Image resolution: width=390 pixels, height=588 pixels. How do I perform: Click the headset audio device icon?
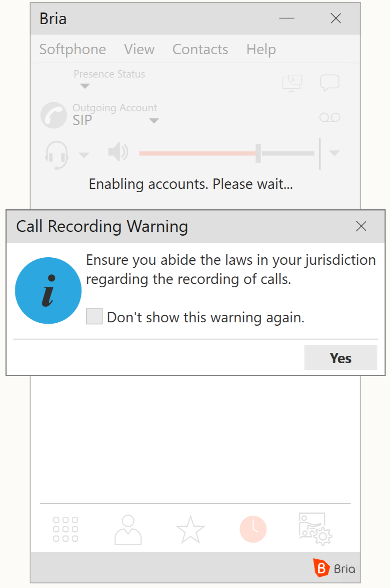[56, 154]
